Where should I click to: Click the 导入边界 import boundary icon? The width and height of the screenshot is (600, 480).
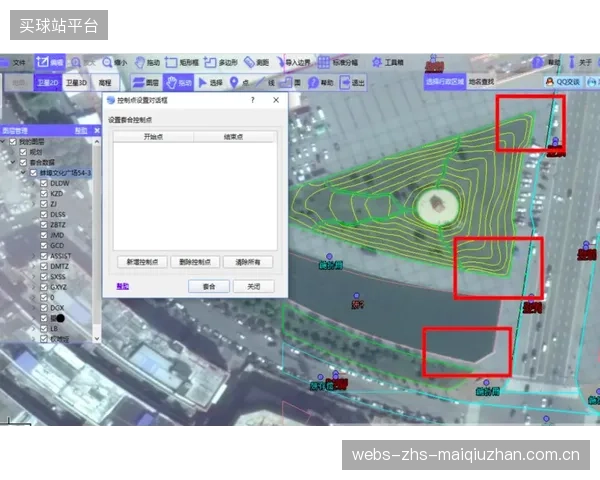coord(281,62)
